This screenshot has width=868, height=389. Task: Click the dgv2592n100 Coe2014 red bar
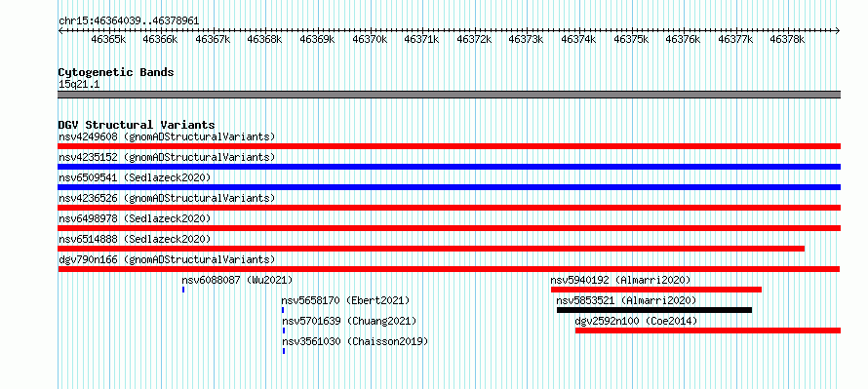[x=708, y=331]
